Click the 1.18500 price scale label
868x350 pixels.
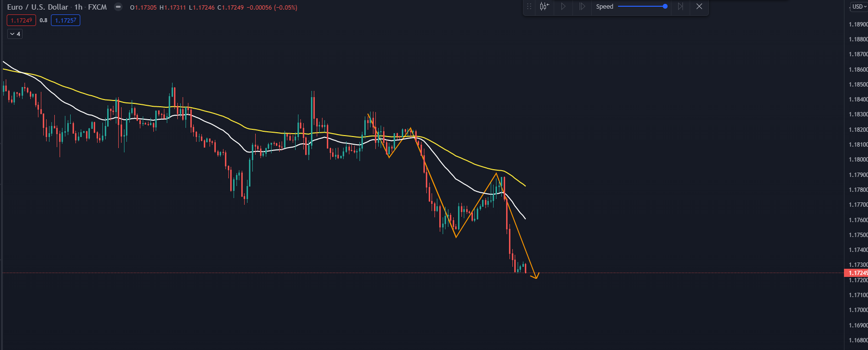pyautogui.click(x=858, y=85)
